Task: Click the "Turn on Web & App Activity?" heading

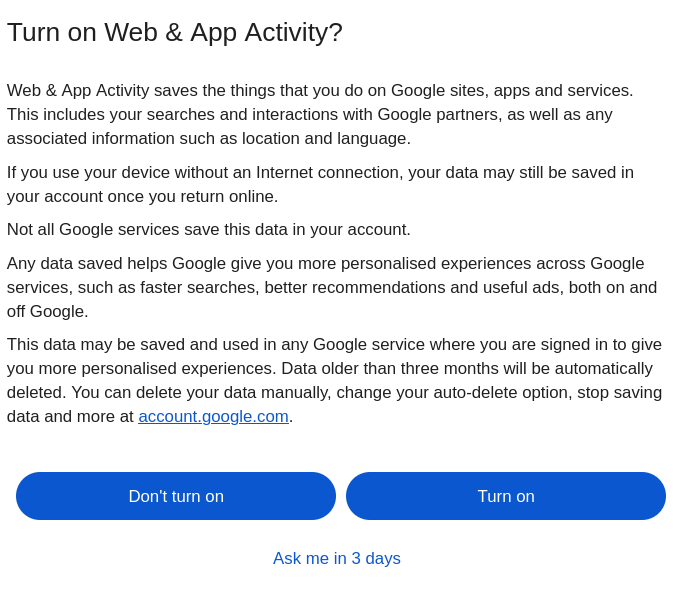Action: click(x=175, y=32)
